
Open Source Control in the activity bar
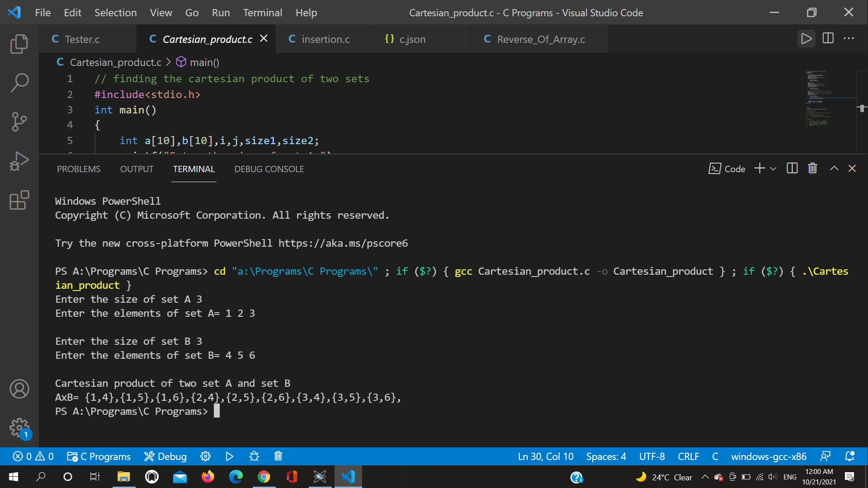pos(19,122)
